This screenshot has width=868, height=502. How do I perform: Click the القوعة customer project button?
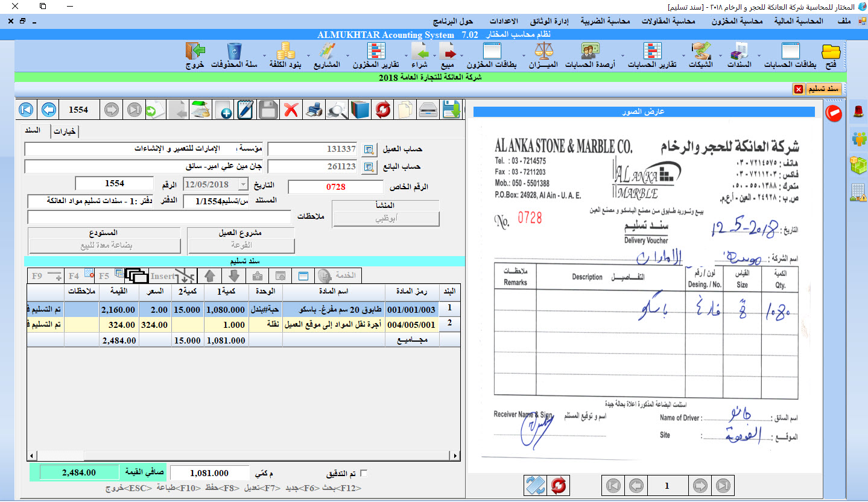241,246
